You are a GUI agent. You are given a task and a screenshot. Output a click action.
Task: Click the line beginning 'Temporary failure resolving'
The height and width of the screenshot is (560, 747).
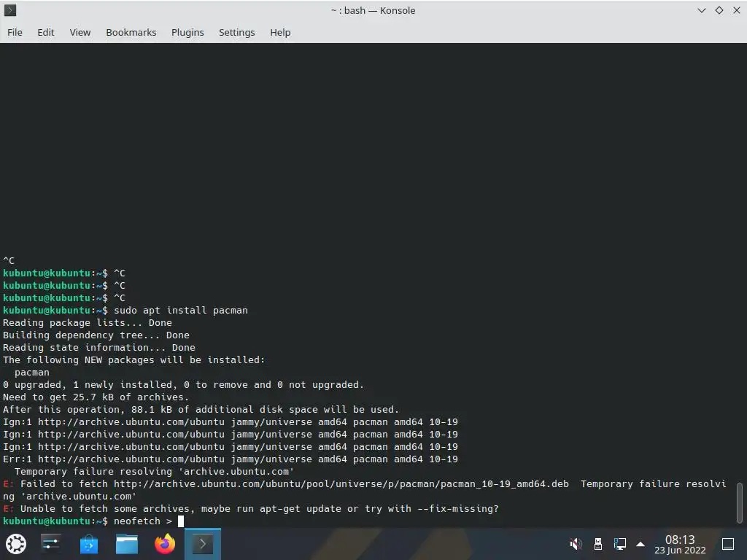click(154, 472)
